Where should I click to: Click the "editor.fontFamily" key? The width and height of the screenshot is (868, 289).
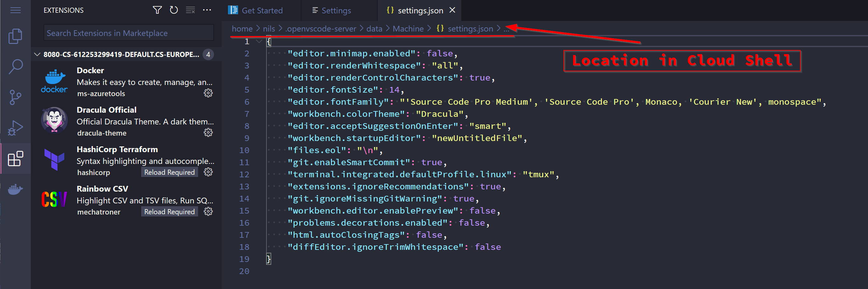pos(338,102)
